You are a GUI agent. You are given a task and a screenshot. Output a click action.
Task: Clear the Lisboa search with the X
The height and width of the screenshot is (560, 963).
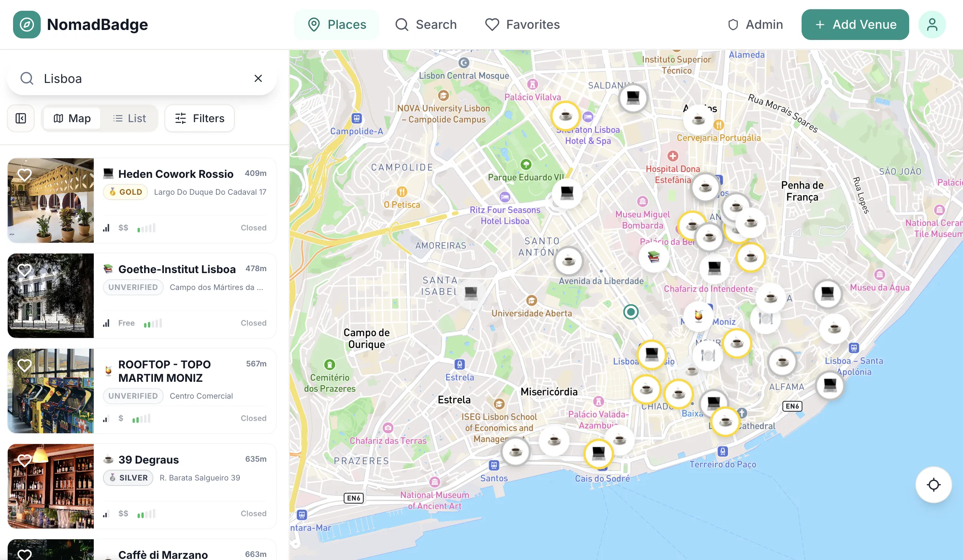(258, 78)
